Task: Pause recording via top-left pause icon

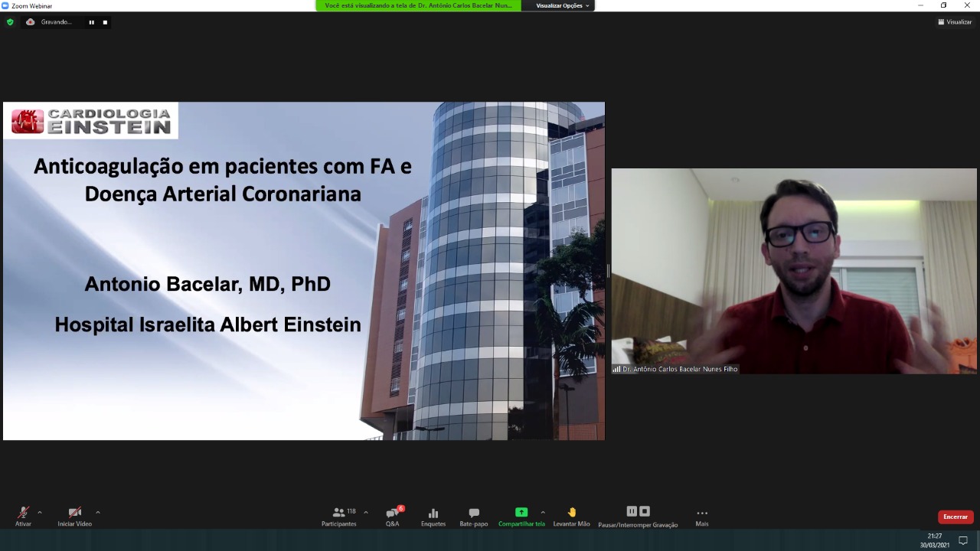Action: click(91, 22)
